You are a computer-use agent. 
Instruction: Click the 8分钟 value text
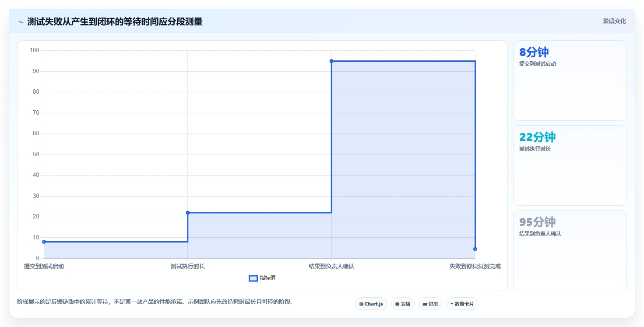(x=534, y=52)
